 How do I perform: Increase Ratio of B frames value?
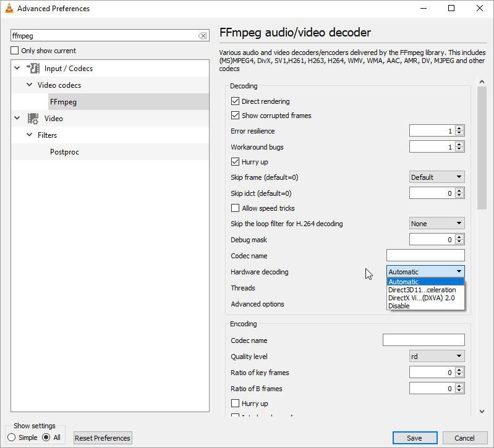459,386
